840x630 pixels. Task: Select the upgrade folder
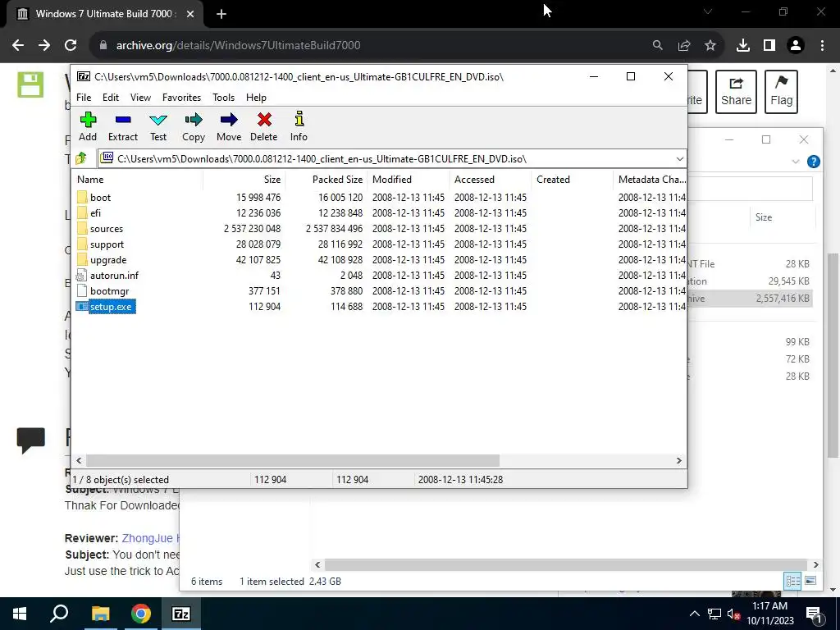click(108, 260)
